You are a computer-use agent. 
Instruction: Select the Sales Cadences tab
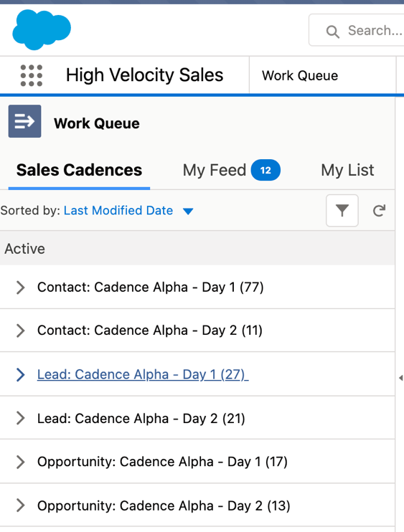(x=79, y=170)
